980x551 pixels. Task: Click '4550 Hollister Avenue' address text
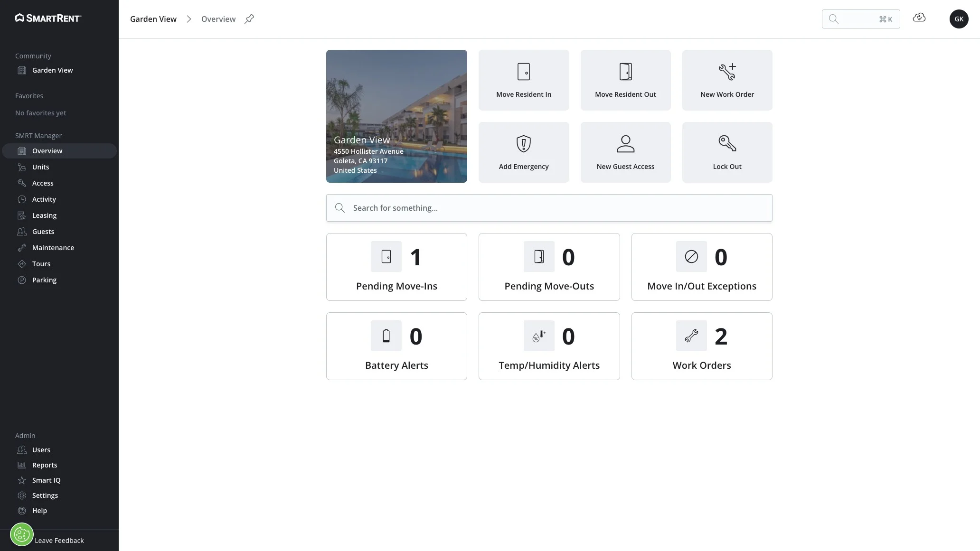pyautogui.click(x=368, y=151)
